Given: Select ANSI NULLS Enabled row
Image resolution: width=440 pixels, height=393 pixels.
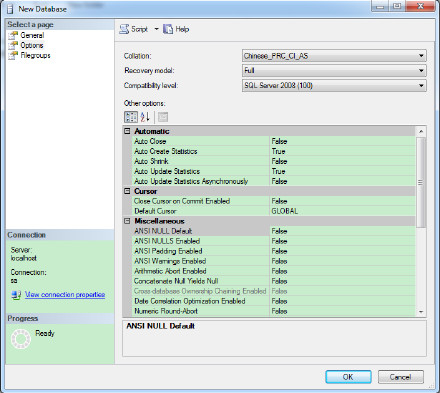Looking at the screenshot, I should (274, 241).
